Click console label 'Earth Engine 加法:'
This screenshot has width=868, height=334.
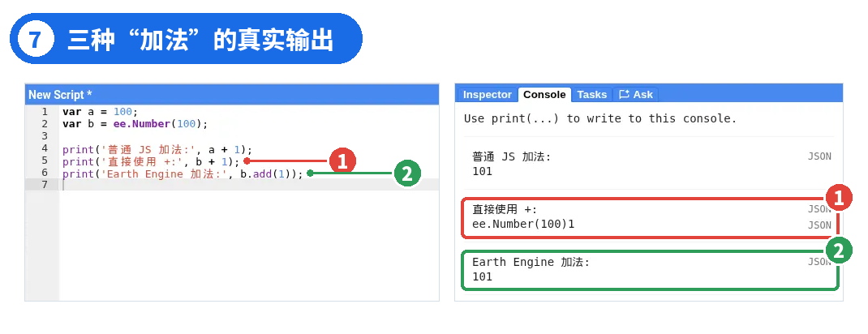[531, 262]
